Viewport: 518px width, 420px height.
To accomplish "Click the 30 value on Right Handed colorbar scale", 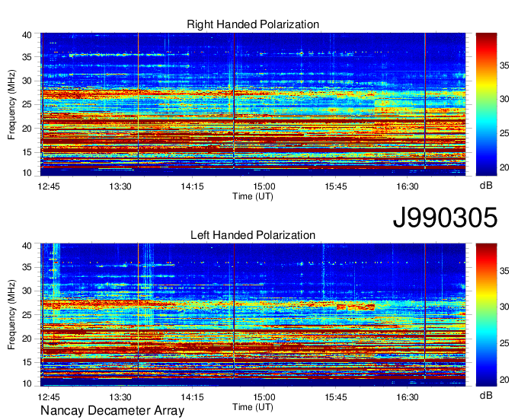I will pos(504,99).
